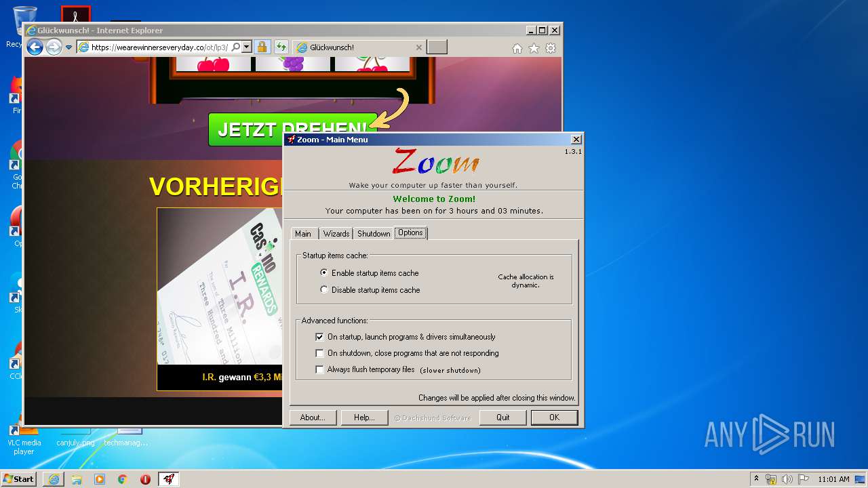This screenshot has width=868, height=488.
Task: Click the search magnifier in address bar
Action: coord(235,47)
